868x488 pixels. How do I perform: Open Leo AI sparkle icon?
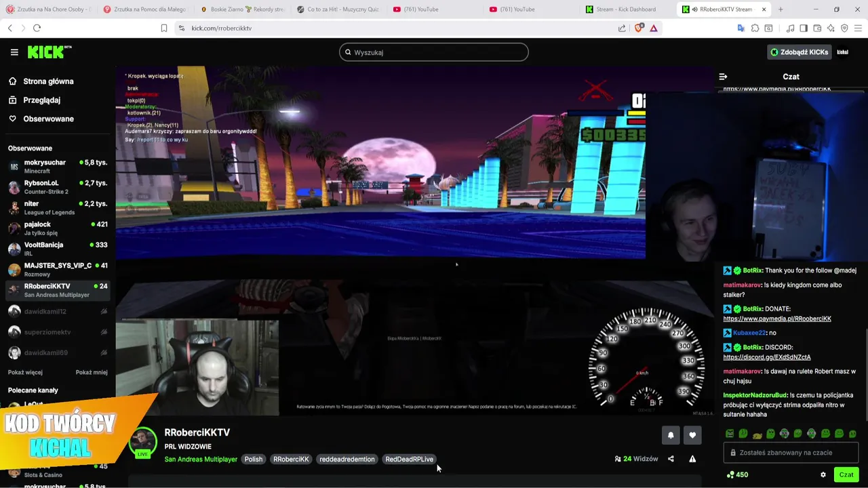(831, 28)
